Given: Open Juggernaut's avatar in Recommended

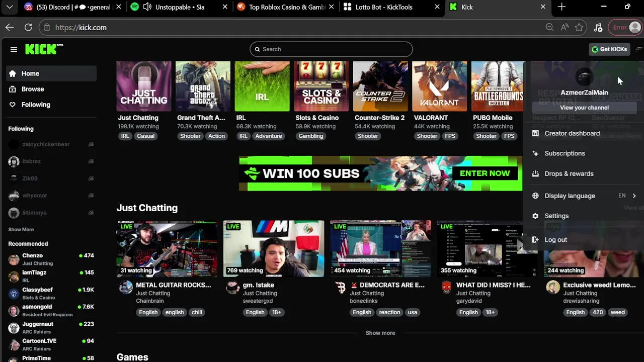Looking at the screenshot, I should 14,328.
